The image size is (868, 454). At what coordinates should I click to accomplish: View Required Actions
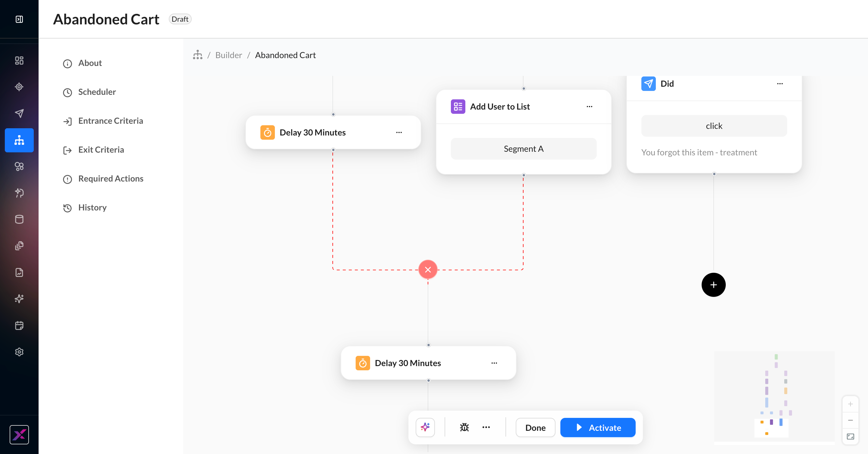click(111, 179)
